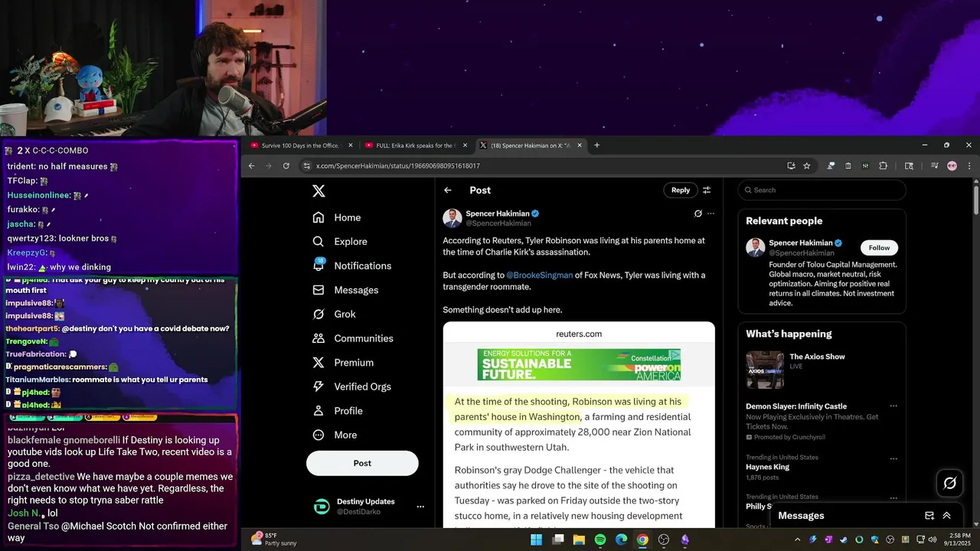
Task: Switch to FULL: Erika Kirk speaks tab
Action: tap(416, 145)
